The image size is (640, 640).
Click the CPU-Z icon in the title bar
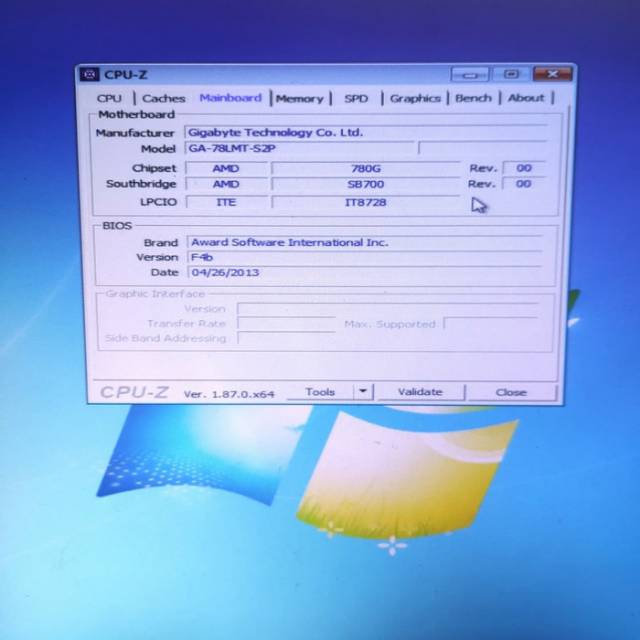[x=90, y=74]
